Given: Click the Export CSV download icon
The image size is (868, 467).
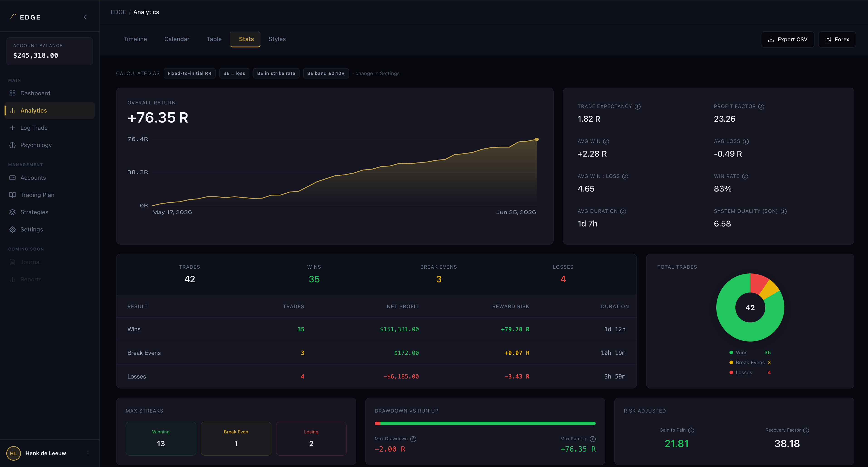Looking at the screenshot, I should pyautogui.click(x=771, y=39).
